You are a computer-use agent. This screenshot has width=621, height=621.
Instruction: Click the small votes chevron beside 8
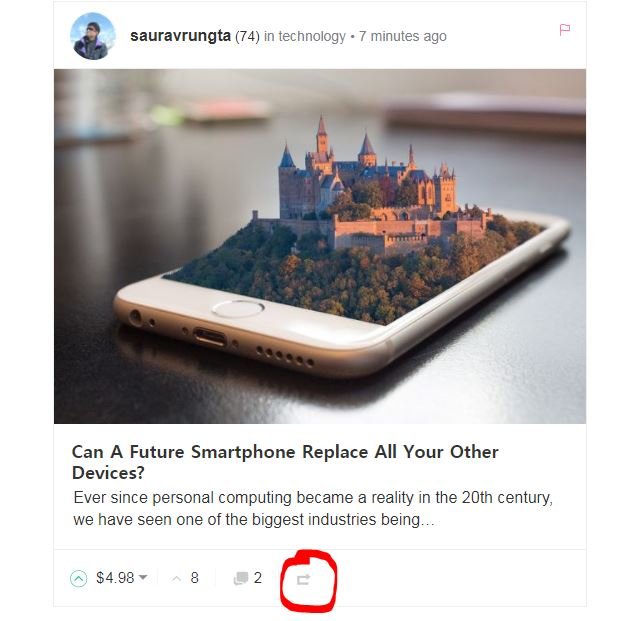176,579
